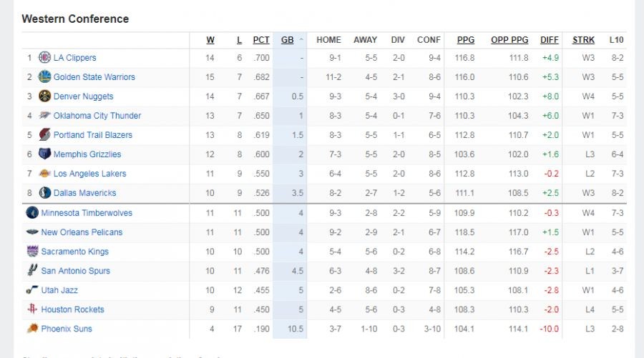The image size is (644, 358).
Task: Sort teams by OPP PPG column
Action: (x=509, y=40)
